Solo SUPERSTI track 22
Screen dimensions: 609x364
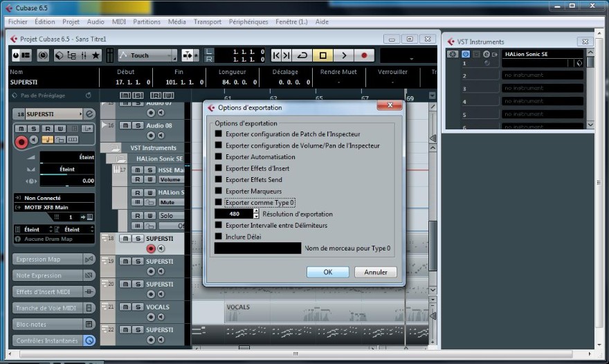pos(138,330)
